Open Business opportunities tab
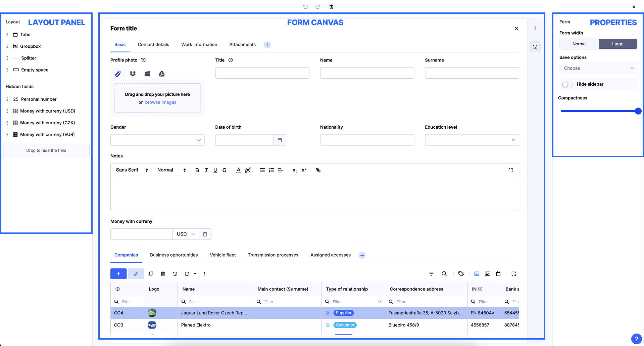Image resolution: width=644 pixels, height=346 pixels. pyautogui.click(x=174, y=255)
